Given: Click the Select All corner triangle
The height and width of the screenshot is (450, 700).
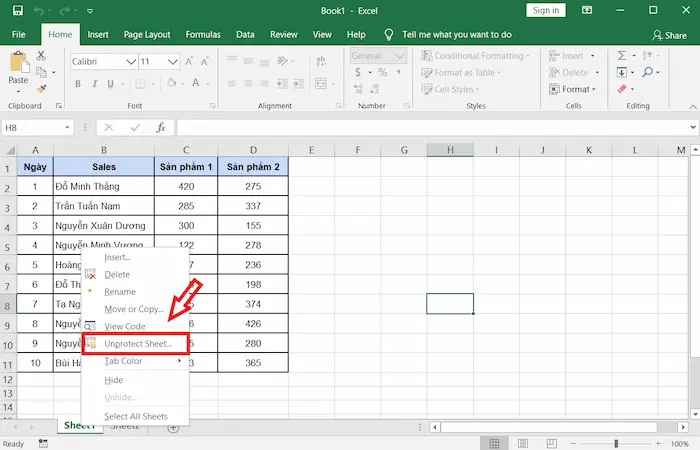Looking at the screenshot, I should (x=9, y=150).
